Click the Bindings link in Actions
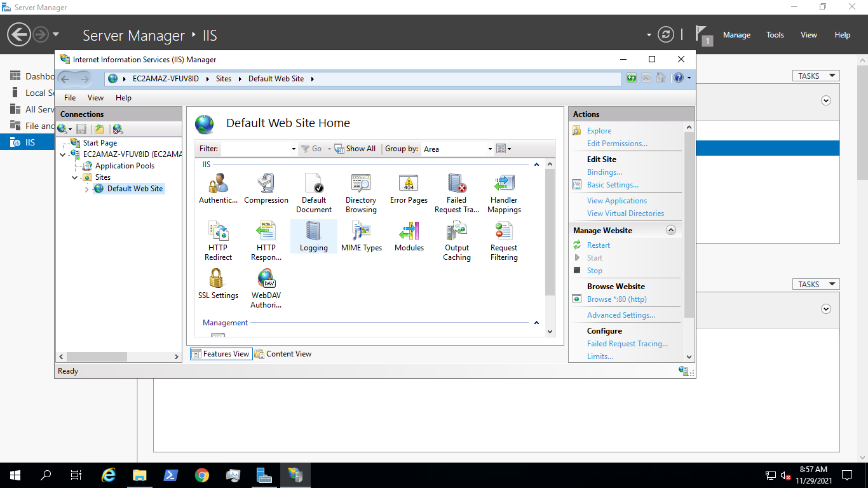This screenshot has height=488, width=868. click(604, 172)
